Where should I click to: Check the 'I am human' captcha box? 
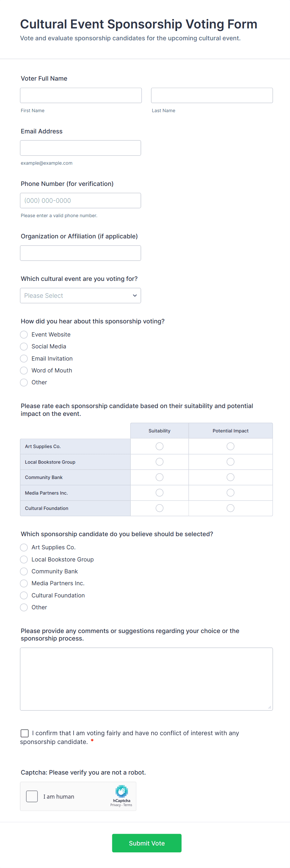[32, 796]
